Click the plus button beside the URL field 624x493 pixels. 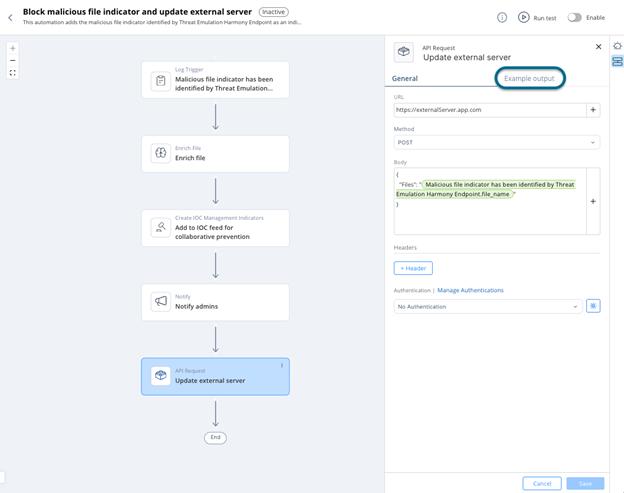pyautogui.click(x=593, y=110)
